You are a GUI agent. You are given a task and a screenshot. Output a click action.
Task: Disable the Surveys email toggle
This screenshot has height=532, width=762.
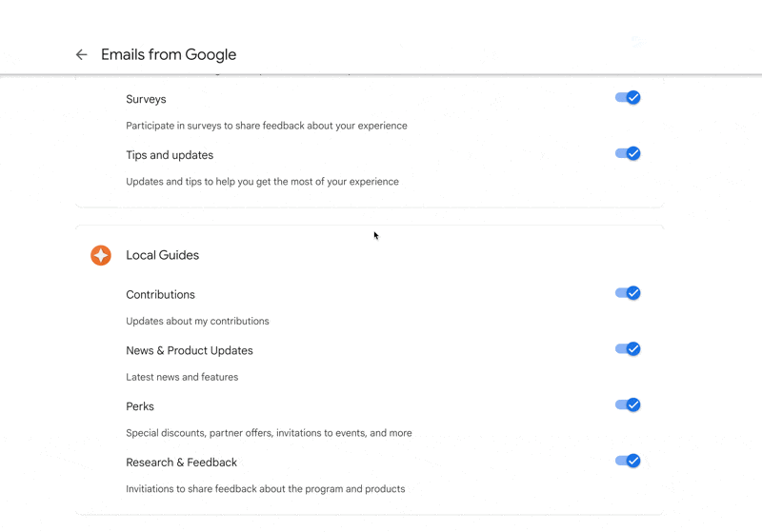[628, 98]
